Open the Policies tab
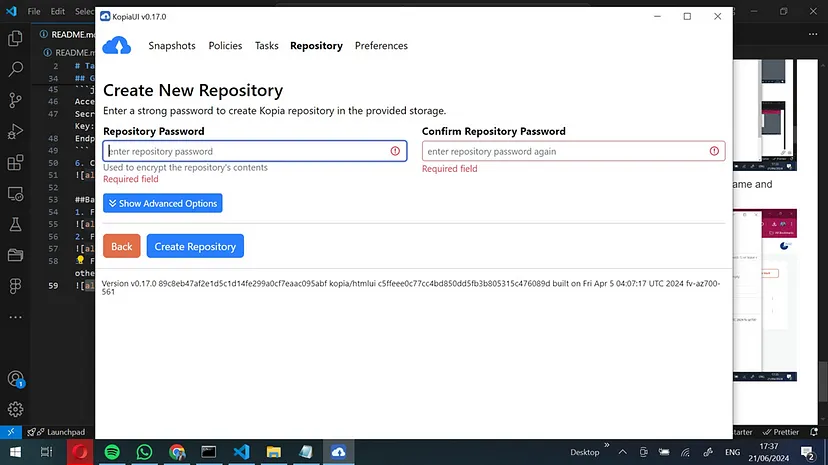The image size is (828, 465). [x=225, y=46]
